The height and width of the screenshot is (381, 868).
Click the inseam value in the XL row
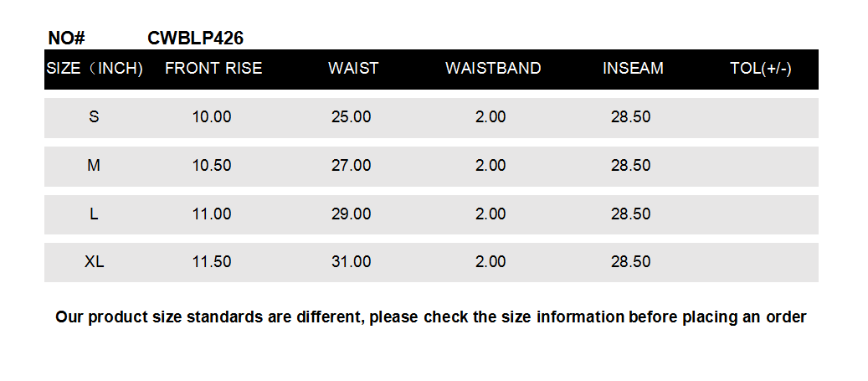[x=630, y=262]
